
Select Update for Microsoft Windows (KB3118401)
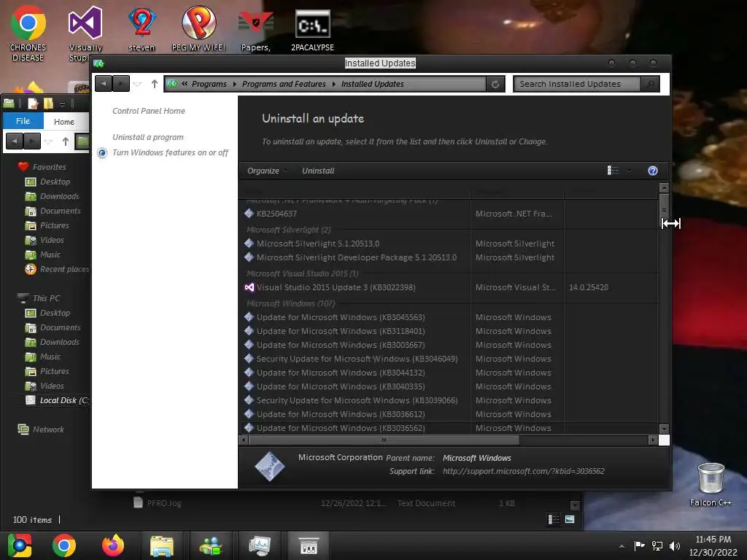(449, 331)
